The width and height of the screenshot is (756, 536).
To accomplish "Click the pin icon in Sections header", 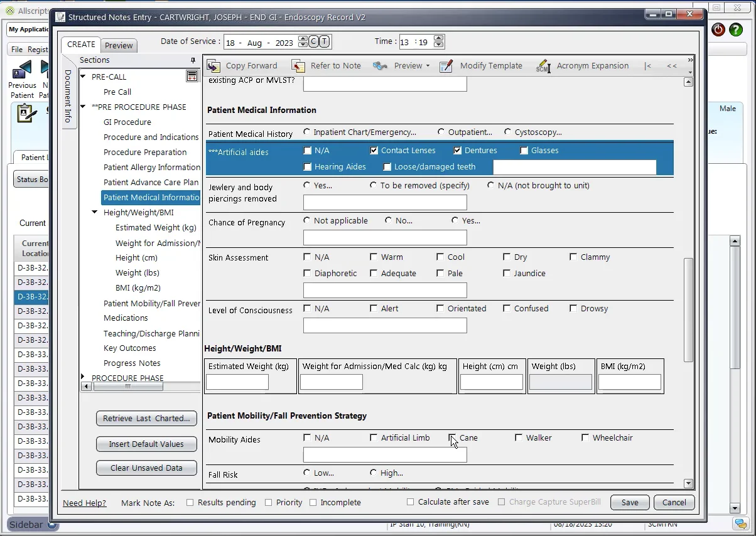I will 193,60.
